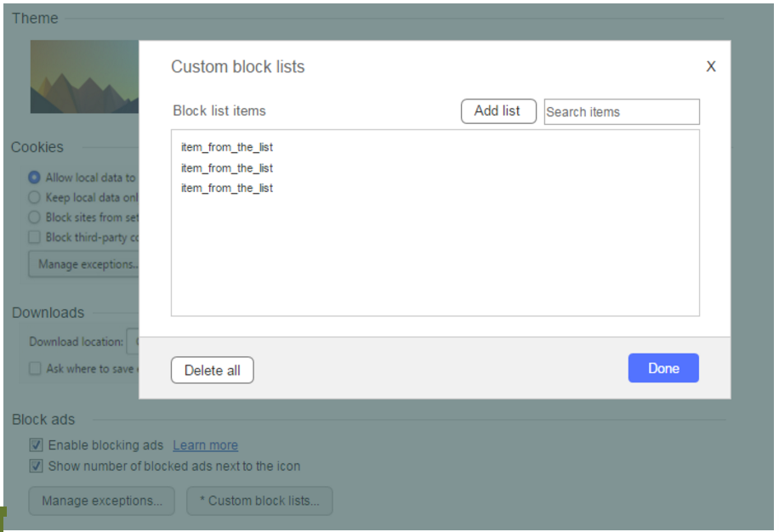Click the Search items field
This screenshot has height=532, width=779.
622,112
